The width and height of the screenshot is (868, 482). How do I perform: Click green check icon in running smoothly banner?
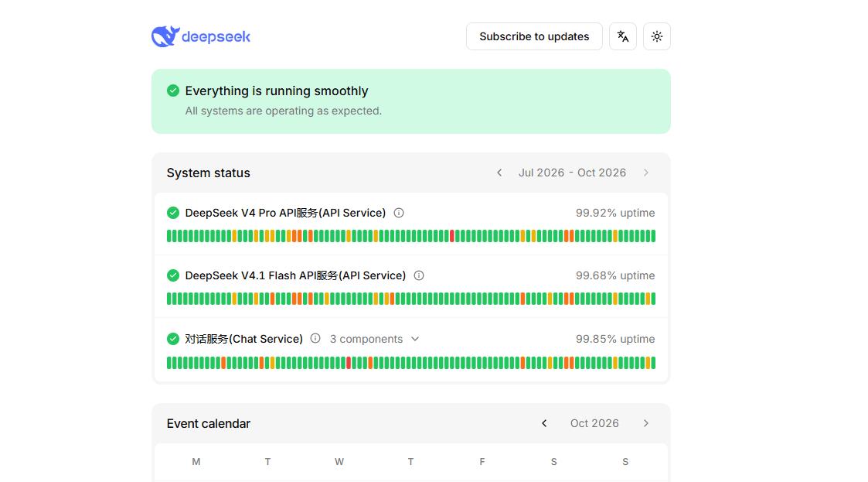[x=173, y=91]
